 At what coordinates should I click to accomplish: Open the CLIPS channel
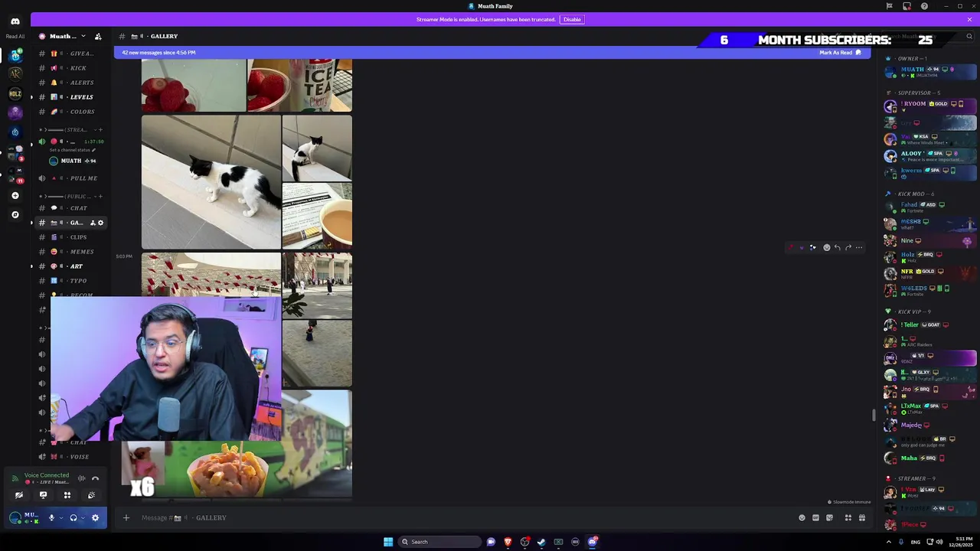tap(70, 237)
